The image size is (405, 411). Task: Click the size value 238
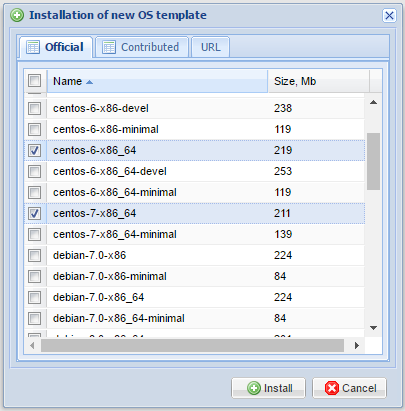click(283, 108)
